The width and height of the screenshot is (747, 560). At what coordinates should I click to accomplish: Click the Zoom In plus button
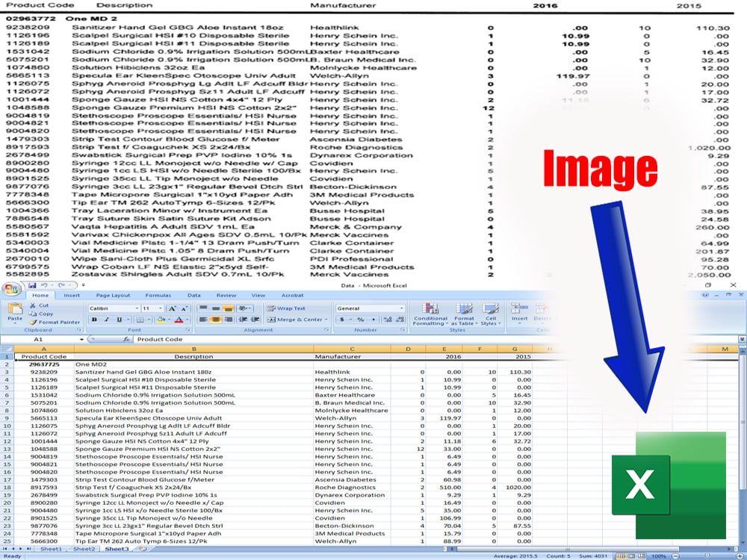[740, 556]
